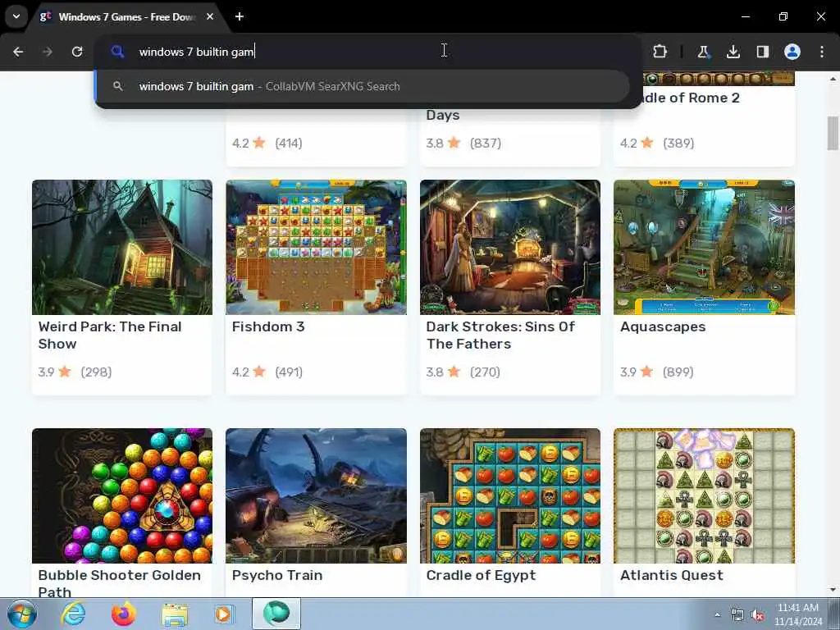Open the downloads icon
Image resolution: width=840 pixels, height=630 pixels.
point(733,52)
